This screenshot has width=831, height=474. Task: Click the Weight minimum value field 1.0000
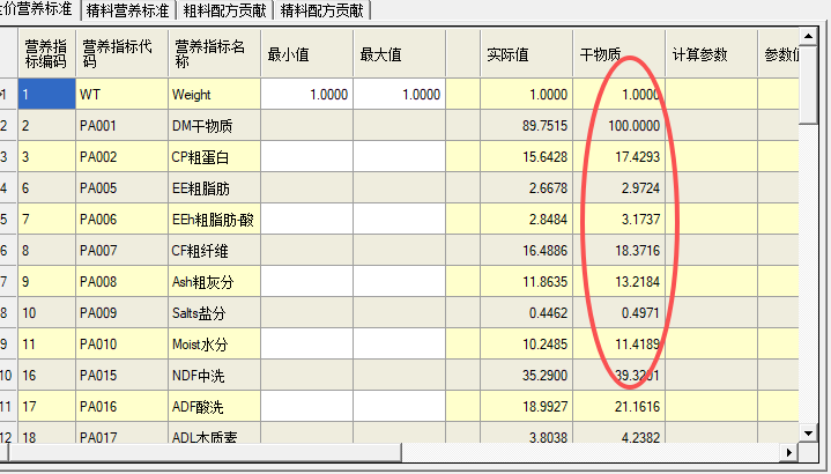coord(307,94)
